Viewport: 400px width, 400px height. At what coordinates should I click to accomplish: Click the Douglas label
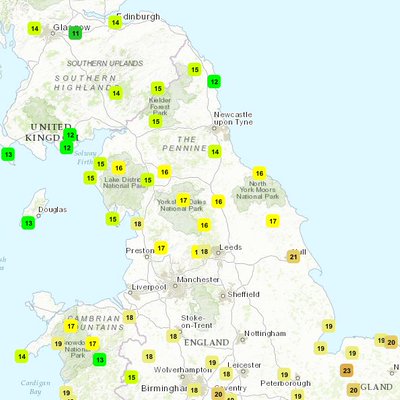click(53, 210)
